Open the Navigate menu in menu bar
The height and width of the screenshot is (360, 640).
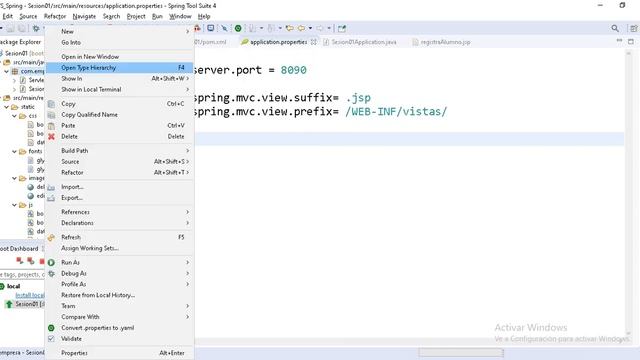pyautogui.click(x=84, y=16)
